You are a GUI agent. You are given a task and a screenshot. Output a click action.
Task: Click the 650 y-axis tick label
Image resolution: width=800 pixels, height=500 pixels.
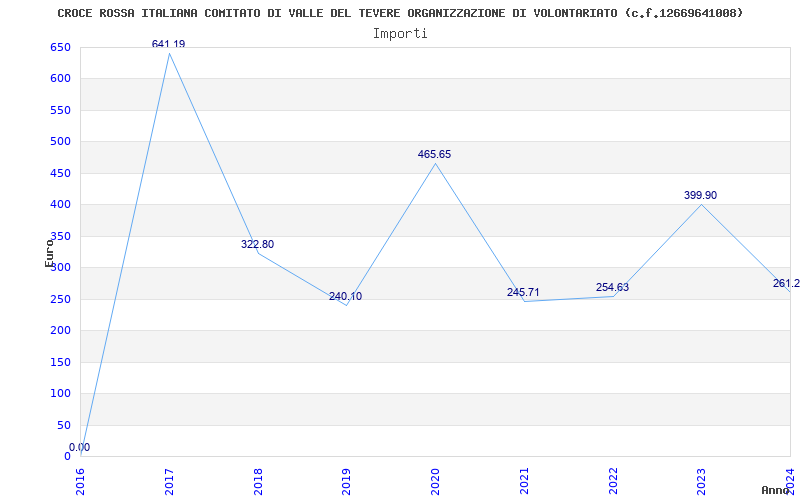click(60, 47)
